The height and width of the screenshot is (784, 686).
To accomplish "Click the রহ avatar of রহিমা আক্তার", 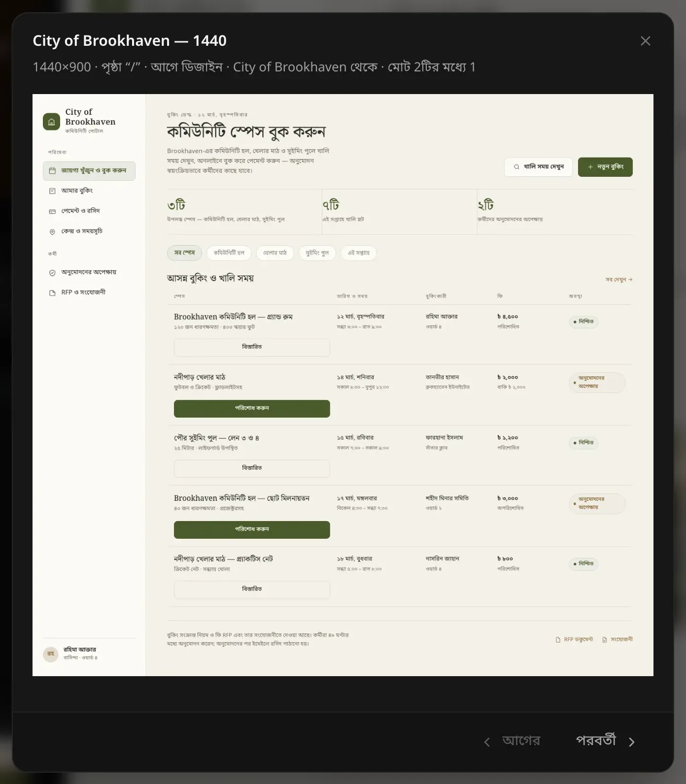I will tap(51, 654).
